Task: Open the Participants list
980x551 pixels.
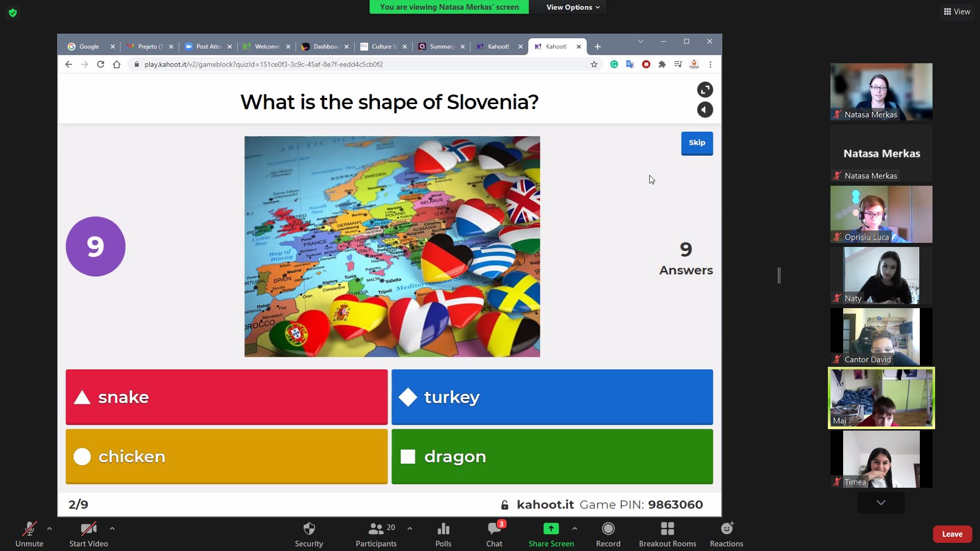Action: (376, 529)
